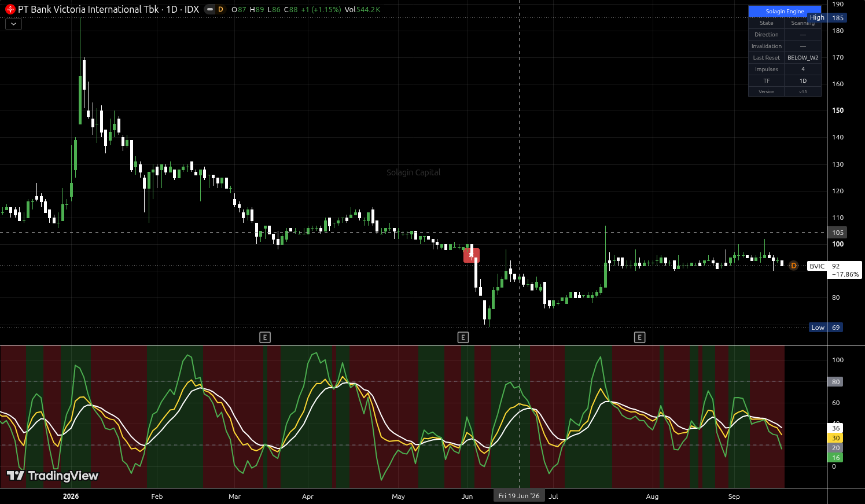
Task: Click the Vol 544.2K legend value
Action: (x=362, y=9)
